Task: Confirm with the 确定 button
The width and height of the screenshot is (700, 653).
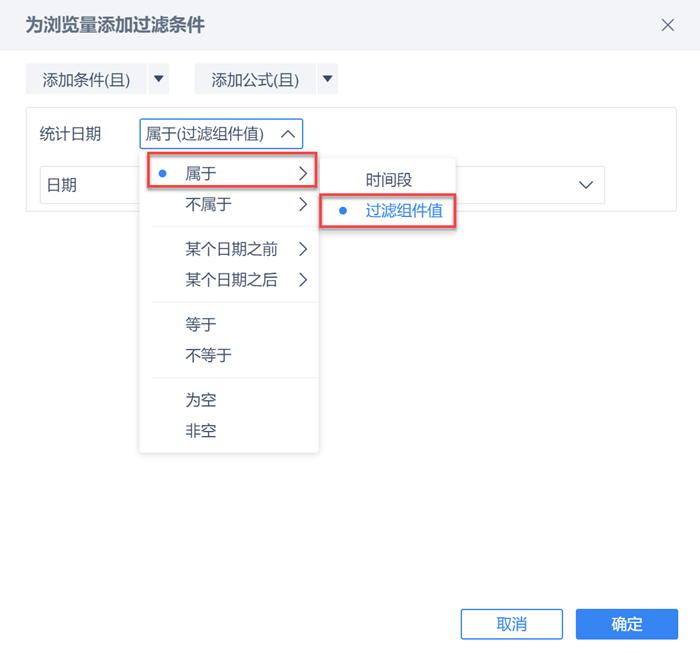Action: click(626, 624)
